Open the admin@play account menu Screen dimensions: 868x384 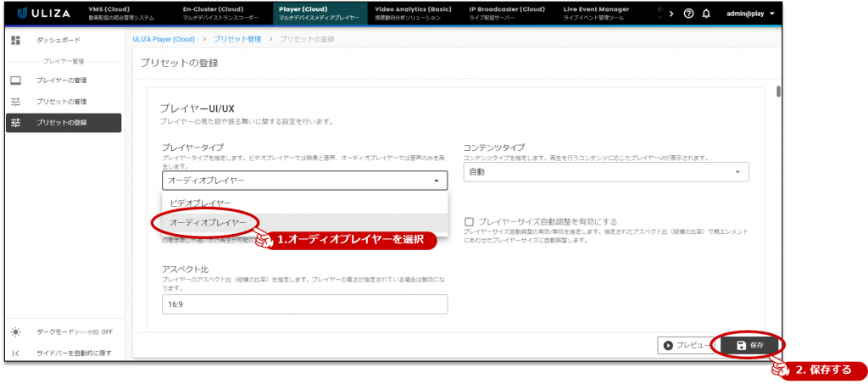pos(750,14)
